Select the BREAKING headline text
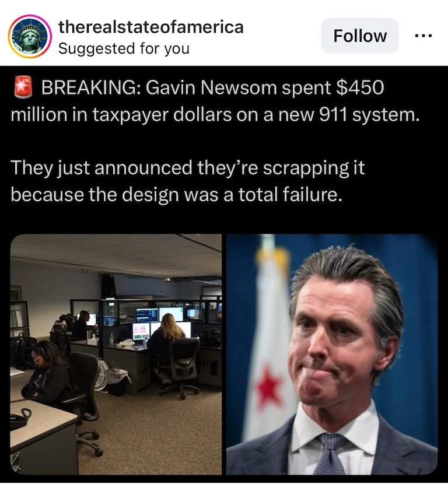The width and height of the screenshot is (448, 484). coord(215,101)
